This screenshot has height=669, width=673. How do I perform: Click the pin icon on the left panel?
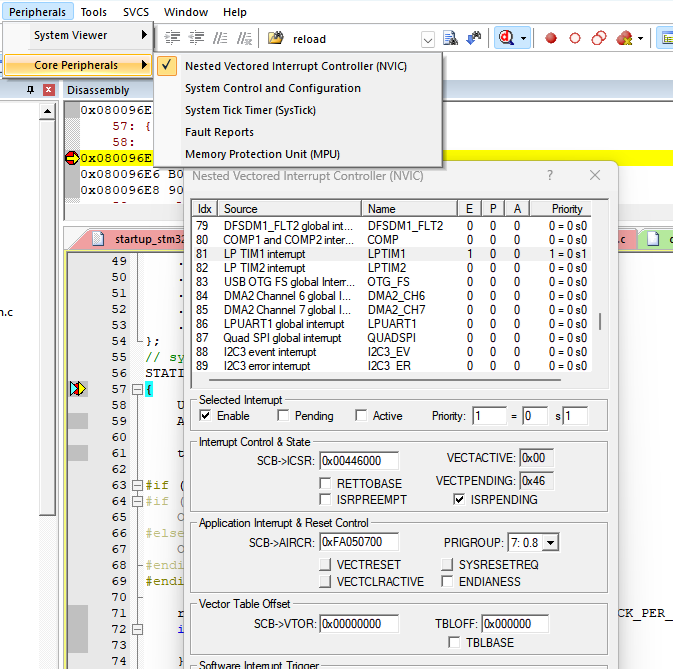pyautogui.click(x=30, y=90)
